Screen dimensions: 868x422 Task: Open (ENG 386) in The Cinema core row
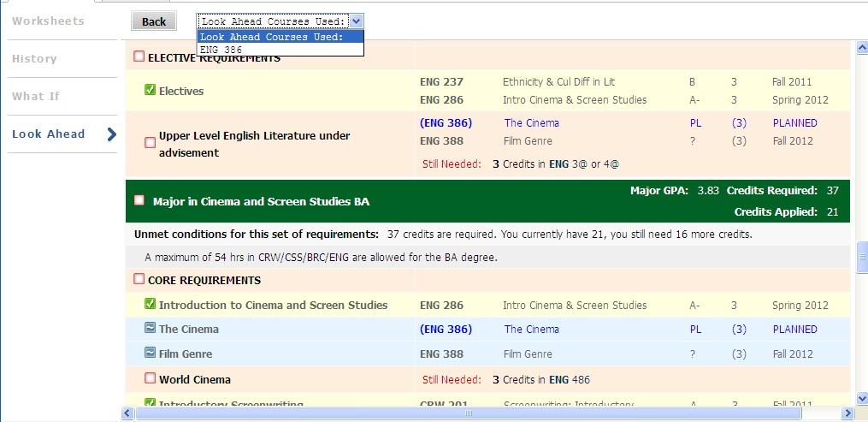coord(446,330)
